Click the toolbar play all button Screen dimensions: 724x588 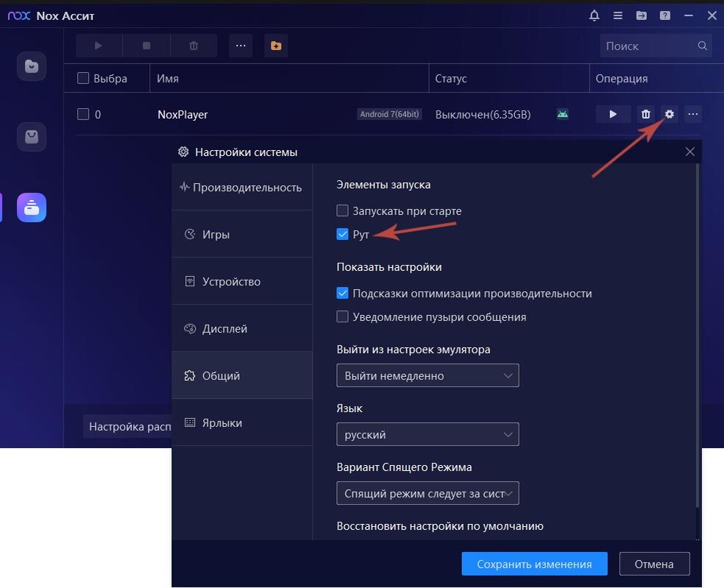tap(99, 46)
